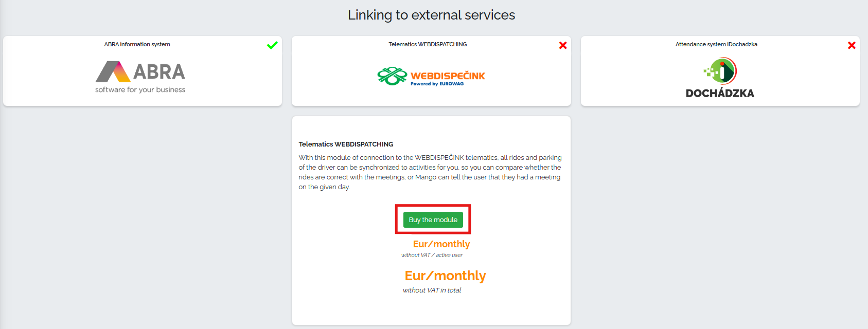868x329 pixels.
Task: Select the Attendance system iDochadzka card title
Action: (x=716, y=44)
